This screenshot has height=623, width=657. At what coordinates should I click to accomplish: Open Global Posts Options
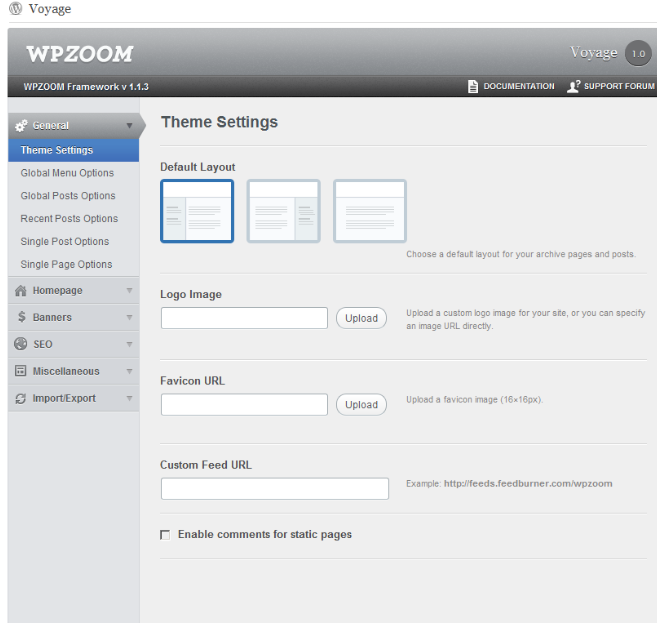(68, 196)
